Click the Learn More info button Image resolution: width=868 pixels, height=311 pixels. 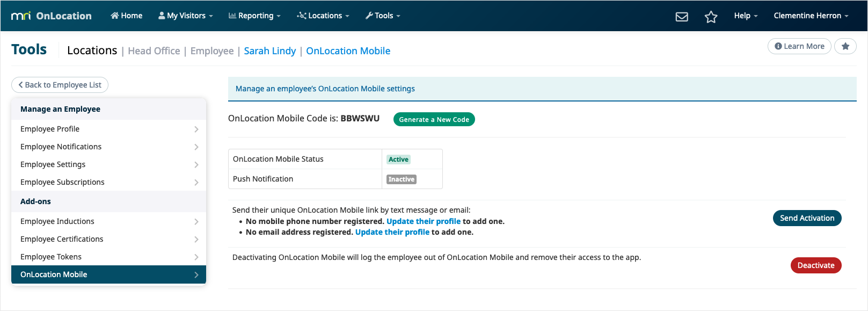point(799,46)
